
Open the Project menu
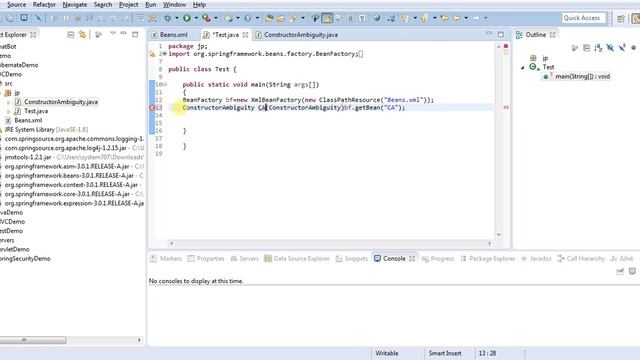click(129, 4)
